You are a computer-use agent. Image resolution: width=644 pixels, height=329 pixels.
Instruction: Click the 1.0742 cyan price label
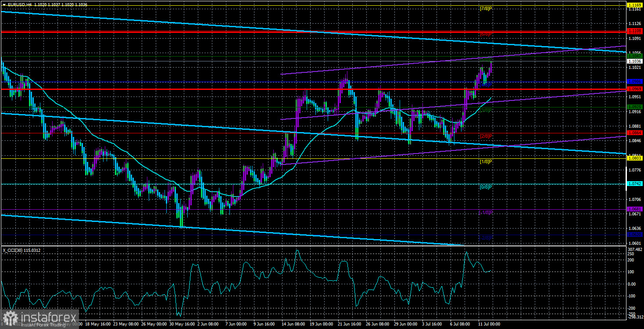click(x=635, y=184)
